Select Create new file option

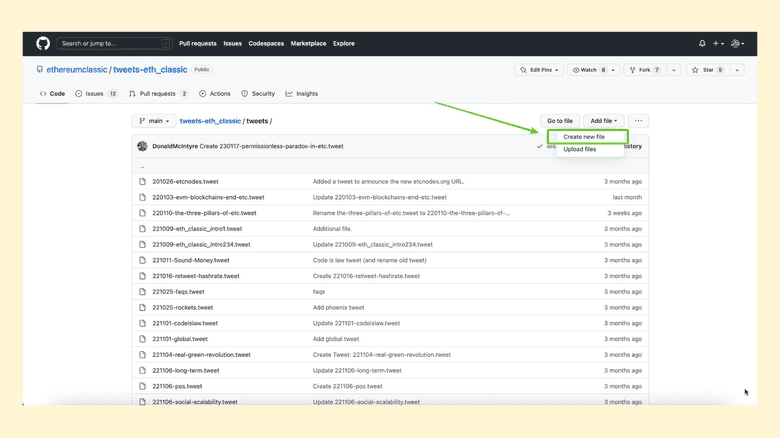pos(584,137)
